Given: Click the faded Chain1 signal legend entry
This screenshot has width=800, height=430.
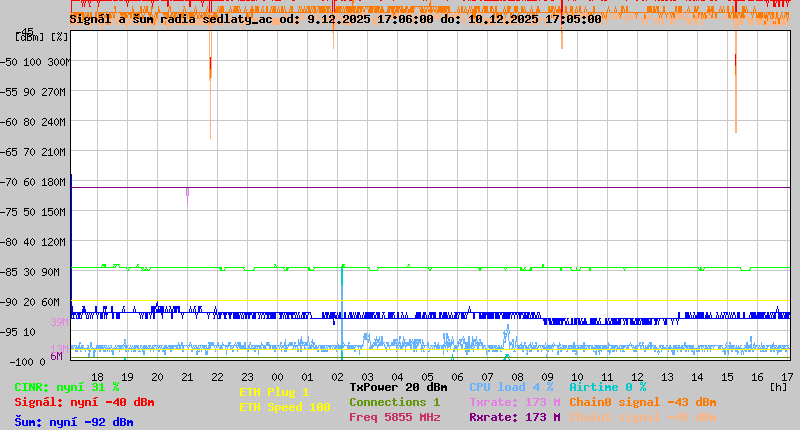Looking at the screenshot, I should coord(643,417).
